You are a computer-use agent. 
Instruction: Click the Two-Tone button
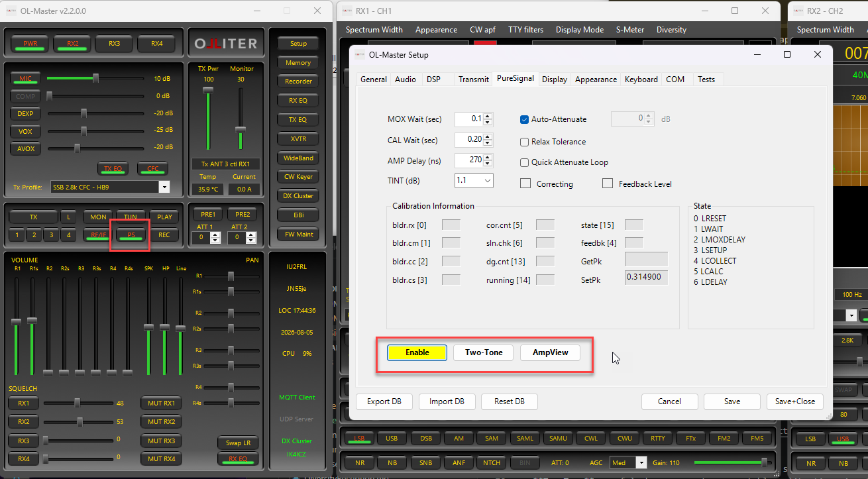click(484, 352)
